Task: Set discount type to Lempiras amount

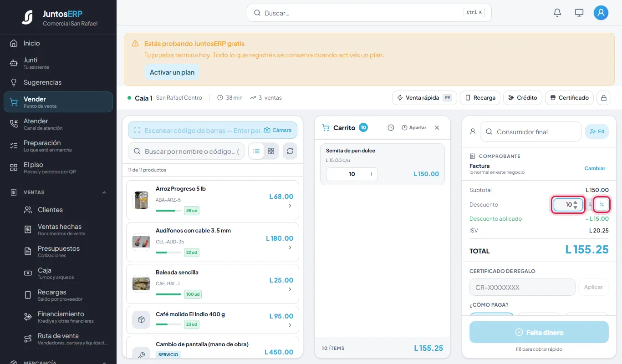Action: coord(591,205)
